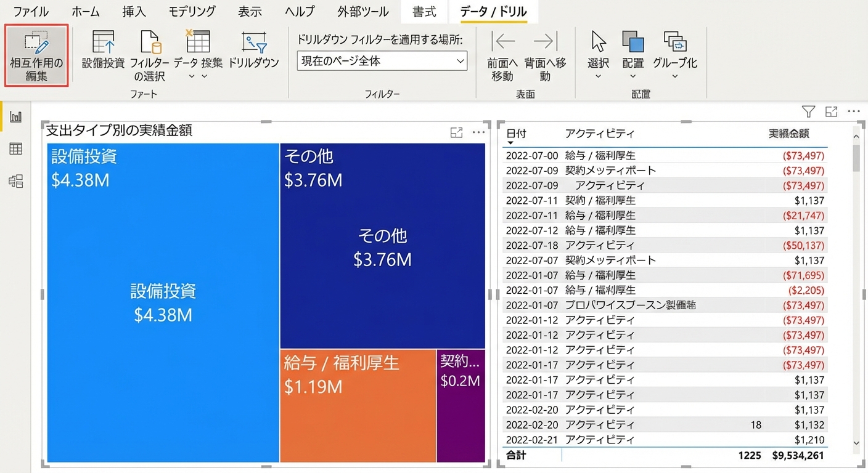Screen dimensions: 868x473
Task: Switch to the 挿入 tab
Action: 134,12
